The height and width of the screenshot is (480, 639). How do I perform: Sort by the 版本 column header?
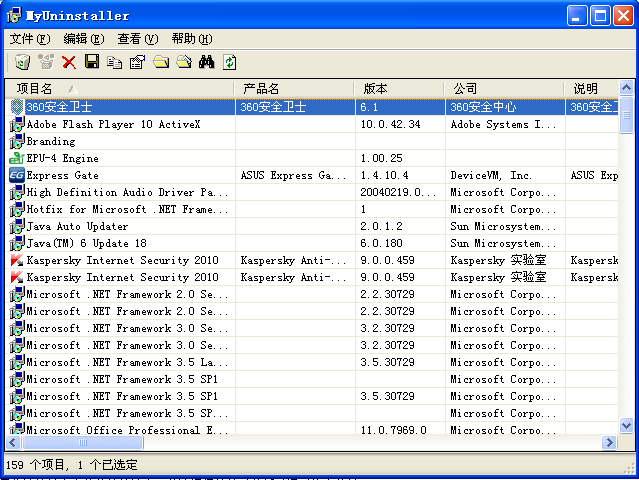click(x=398, y=89)
